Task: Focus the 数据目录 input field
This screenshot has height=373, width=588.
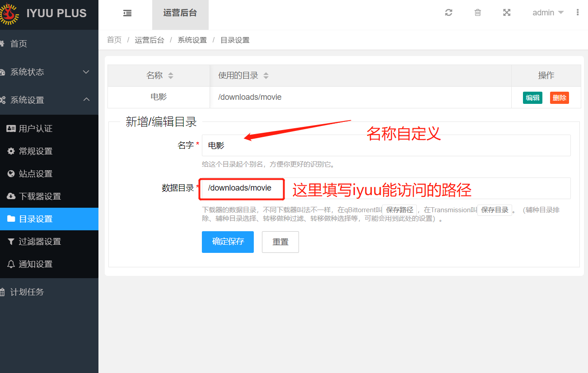Action: click(x=386, y=188)
